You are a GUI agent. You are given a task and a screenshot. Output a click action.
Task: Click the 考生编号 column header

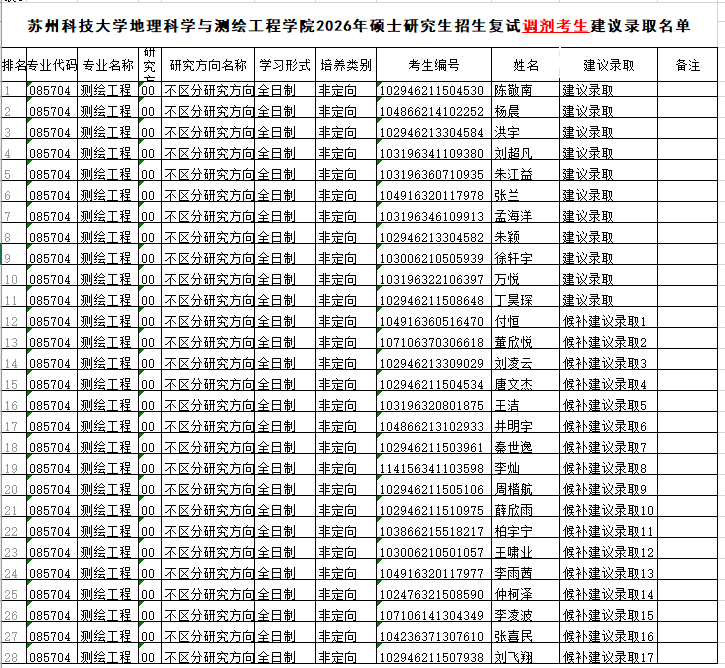434,65
